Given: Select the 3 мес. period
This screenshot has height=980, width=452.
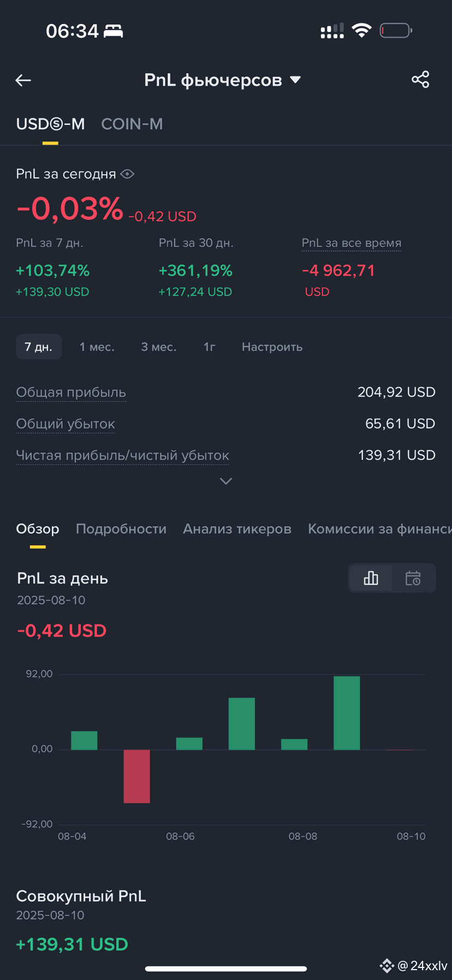Looking at the screenshot, I should (x=159, y=347).
